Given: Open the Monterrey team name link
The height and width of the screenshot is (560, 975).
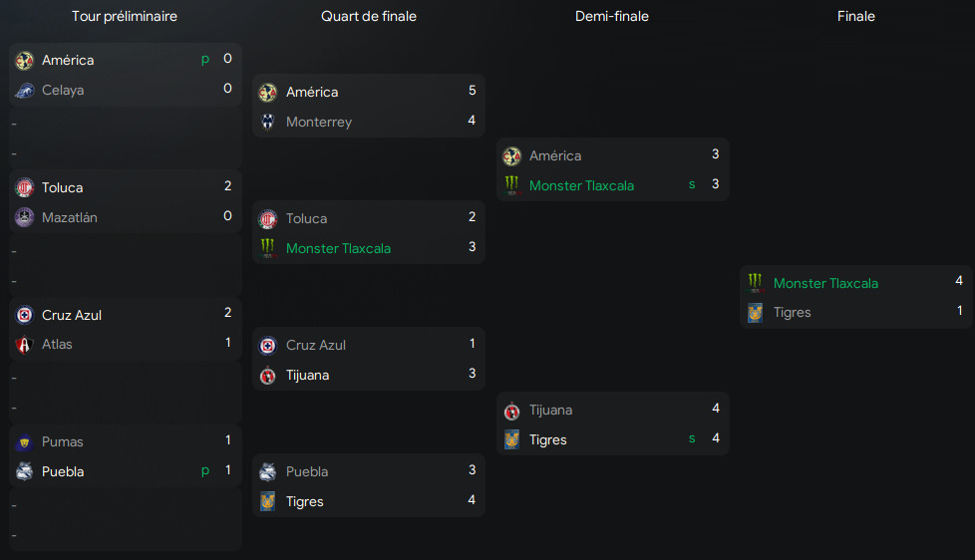Looking at the screenshot, I should 319,122.
